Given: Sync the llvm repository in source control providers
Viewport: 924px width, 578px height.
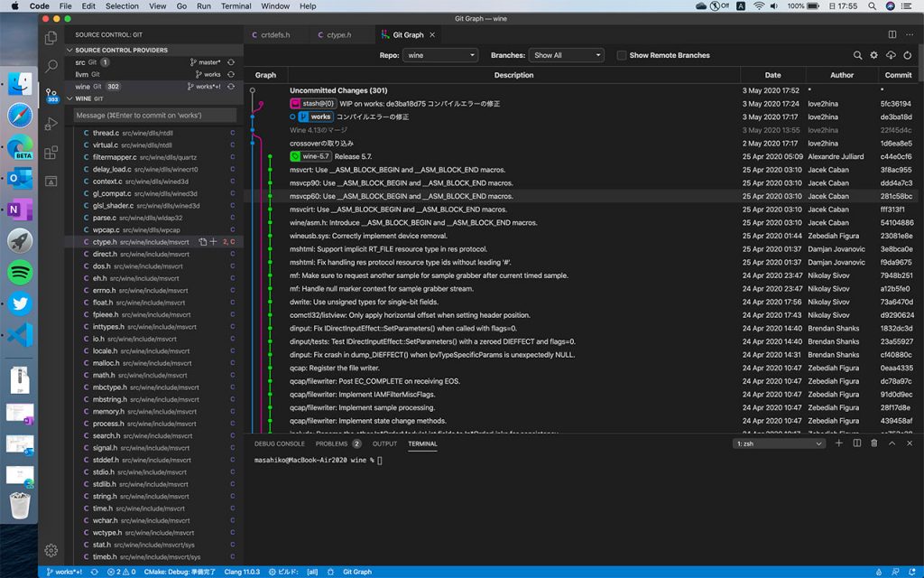Looking at the screenshot, I should coord(231,74).
